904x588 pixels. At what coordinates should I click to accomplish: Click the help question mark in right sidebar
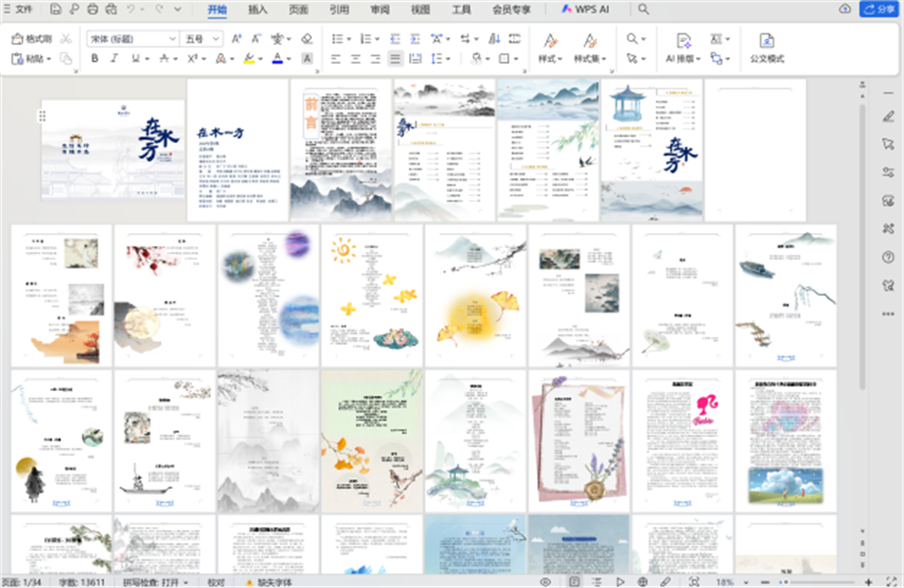(888, 258)
